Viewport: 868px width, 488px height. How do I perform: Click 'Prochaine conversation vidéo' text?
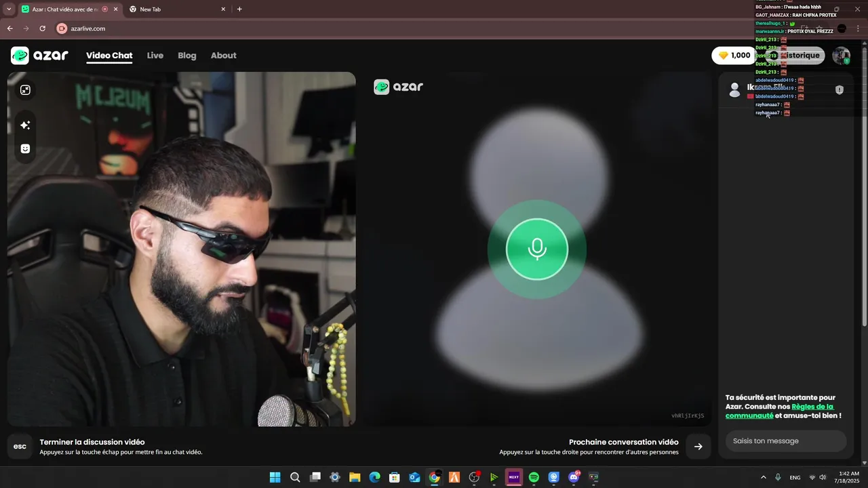pyautogui.click(x=624, y=442)
